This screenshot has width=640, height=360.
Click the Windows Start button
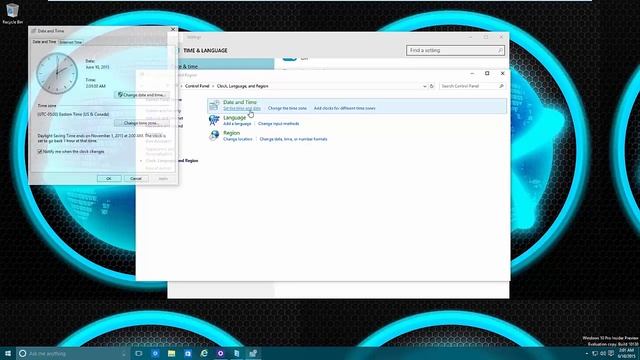(8, 353)
